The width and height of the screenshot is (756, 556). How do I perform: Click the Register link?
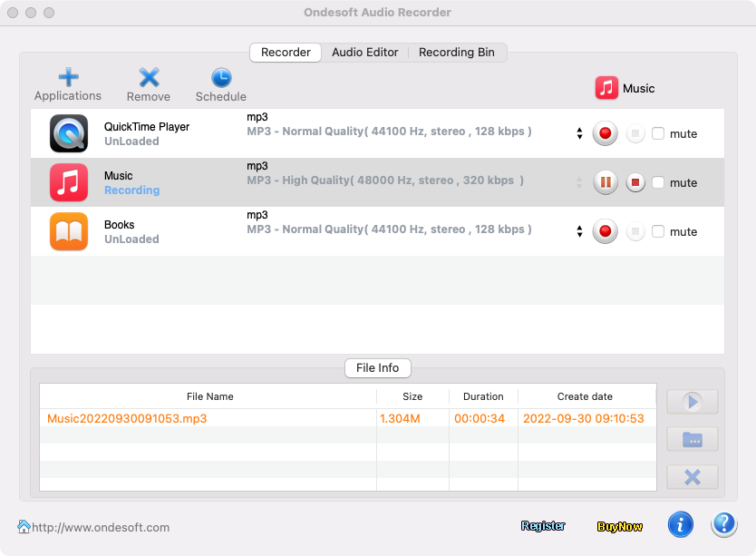point(543,525)
